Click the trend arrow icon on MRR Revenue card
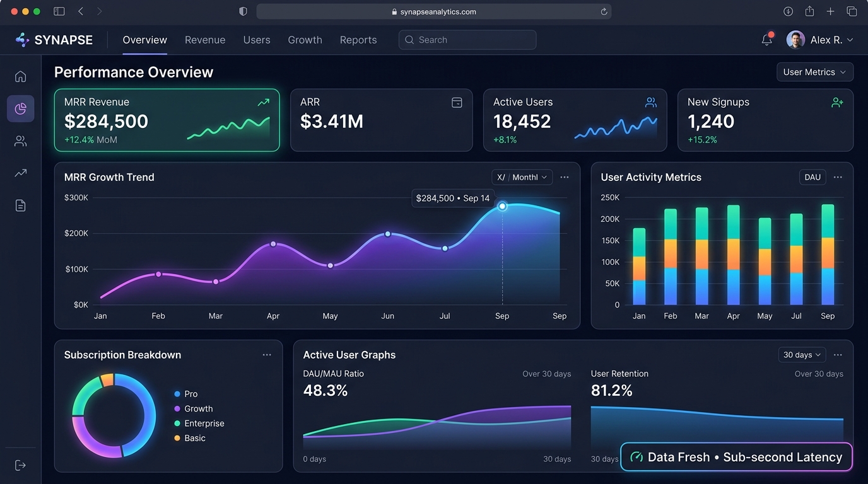This screenshot has width=868, height=484. 264,102
